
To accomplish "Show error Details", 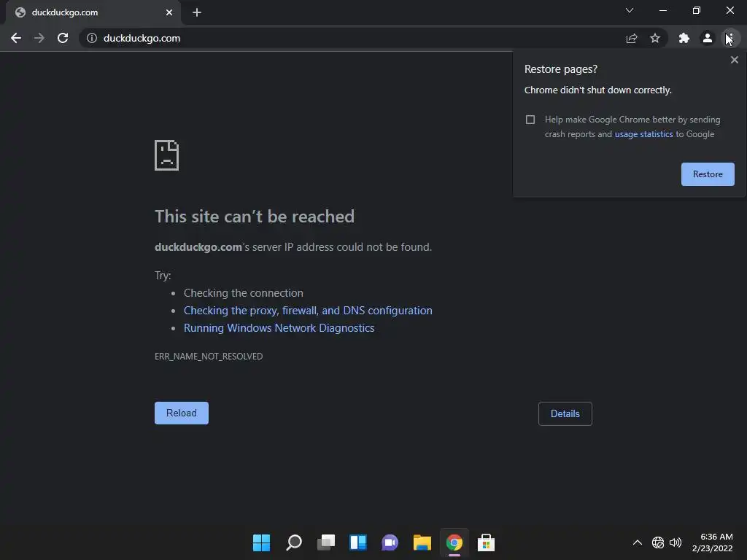I will point(565,413).
